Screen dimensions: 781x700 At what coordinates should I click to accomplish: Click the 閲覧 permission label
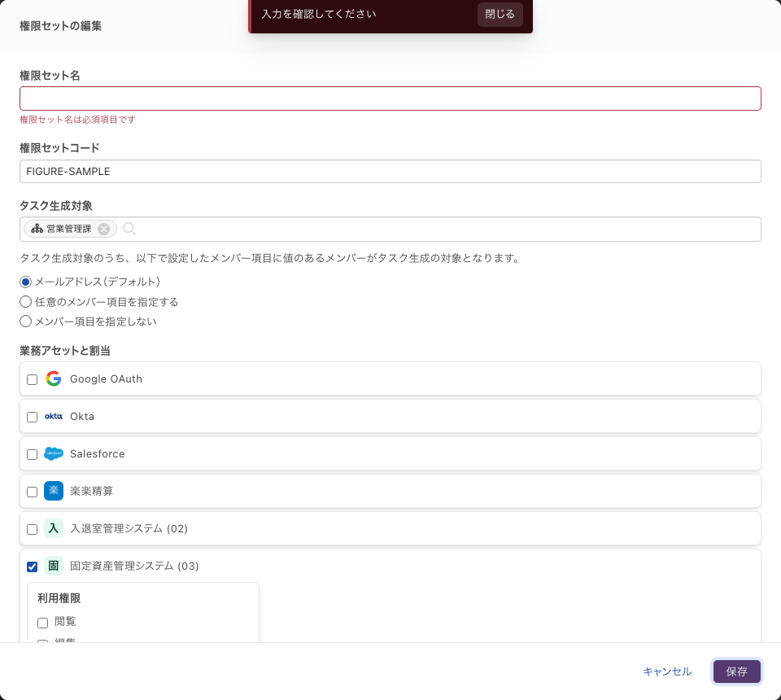[x=65, y=621]
